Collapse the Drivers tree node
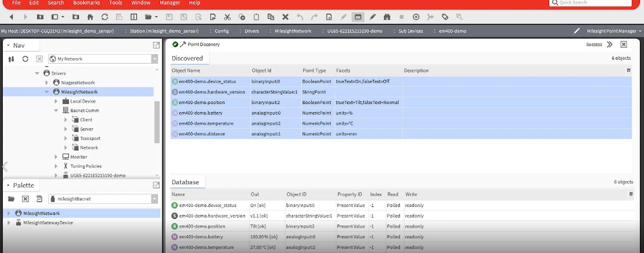Viewport: 644px width, 253px height. [x=37, y=73]
